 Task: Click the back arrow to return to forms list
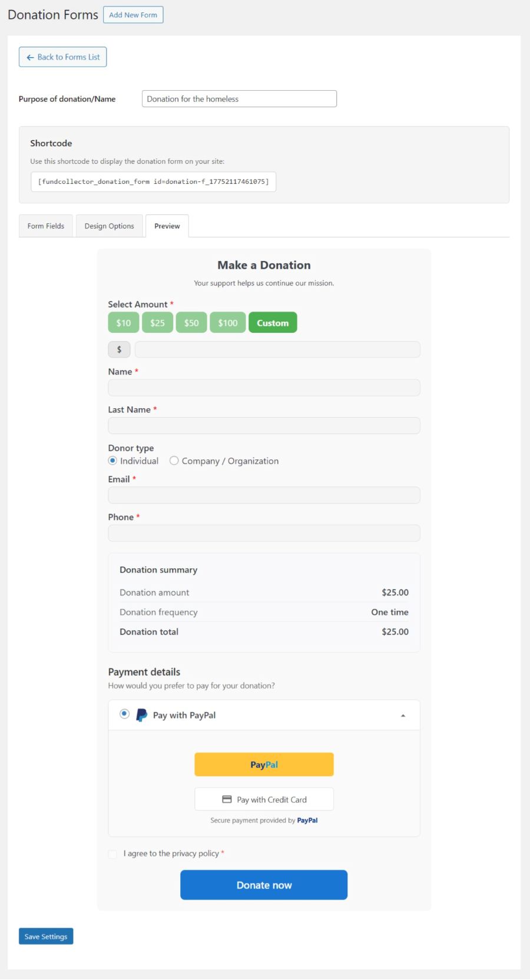pyautogui.click(x=30, y=57)
